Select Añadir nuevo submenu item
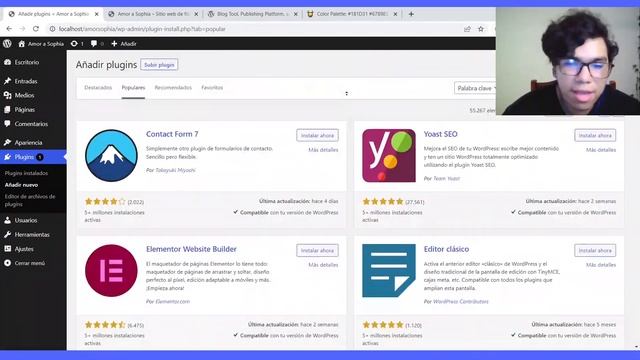 pos(21,185)
